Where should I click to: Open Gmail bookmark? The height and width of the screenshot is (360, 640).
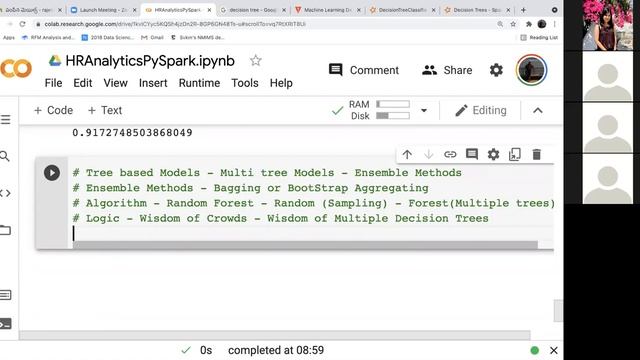152,38
